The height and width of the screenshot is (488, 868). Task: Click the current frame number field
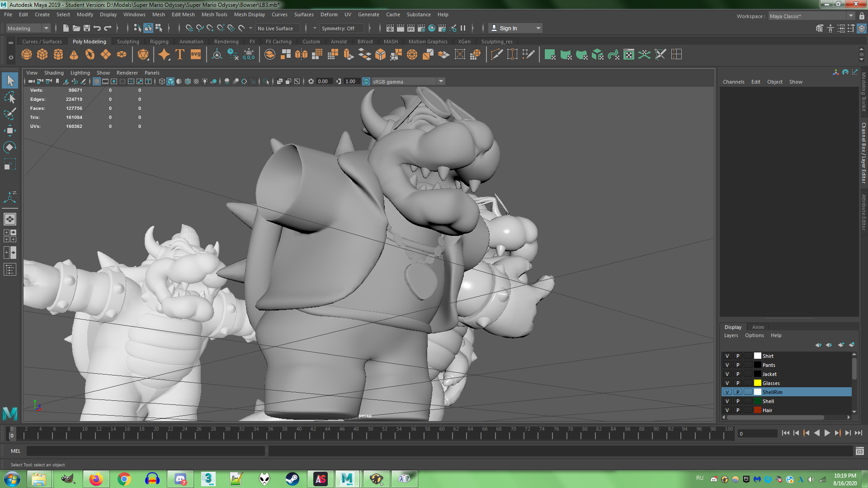(757, 434)
